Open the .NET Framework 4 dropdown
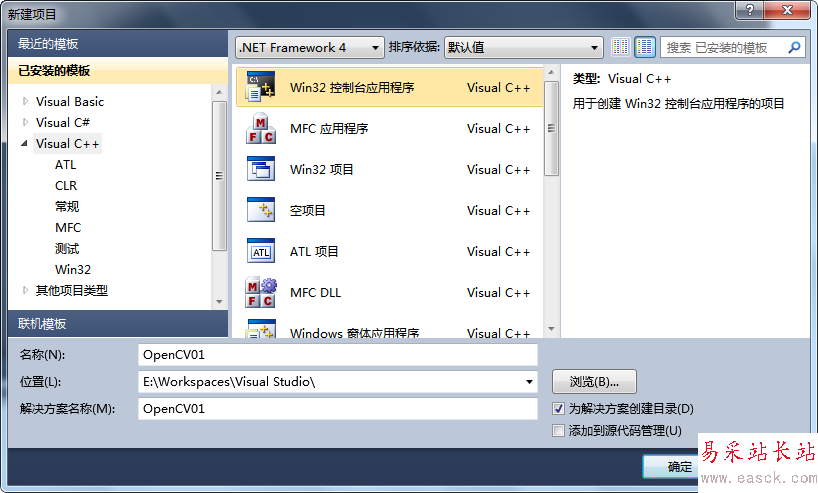 pos(310,47)
